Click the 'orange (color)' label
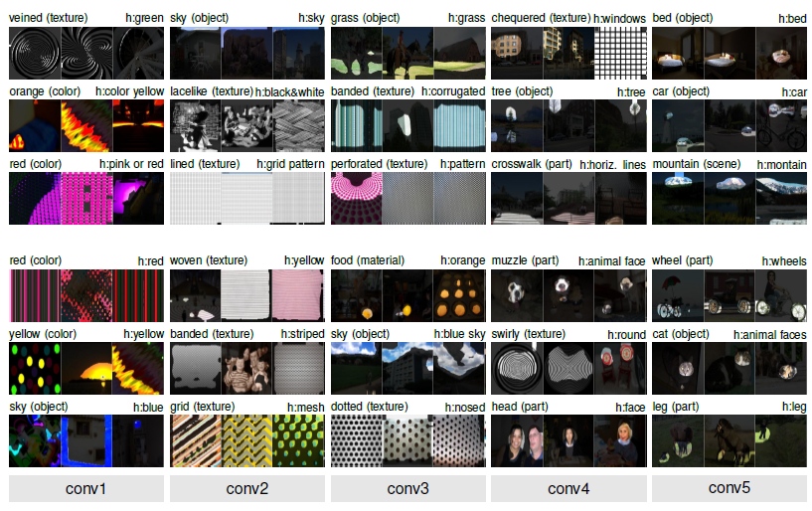 (45, 91)
